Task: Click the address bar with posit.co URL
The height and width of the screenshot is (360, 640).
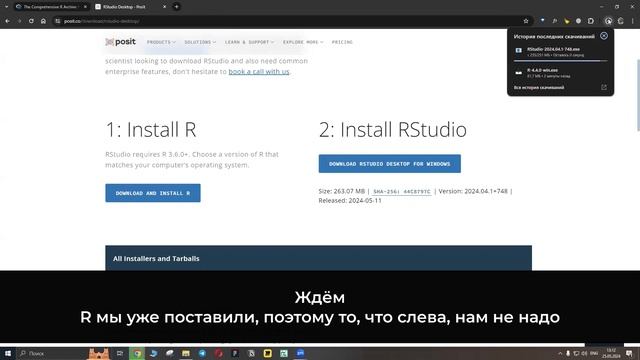Action: coord(292,21)
